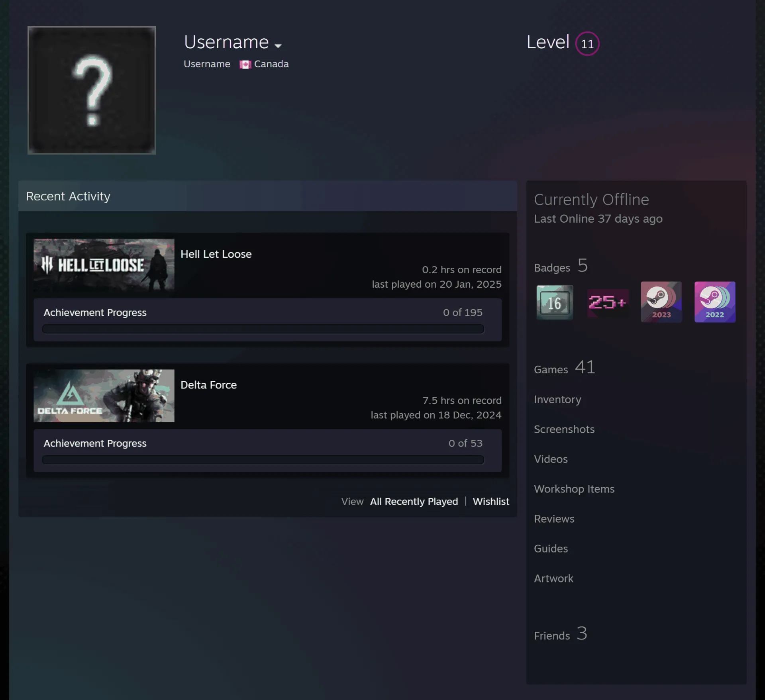Open the Inventory page

(557, 399)
